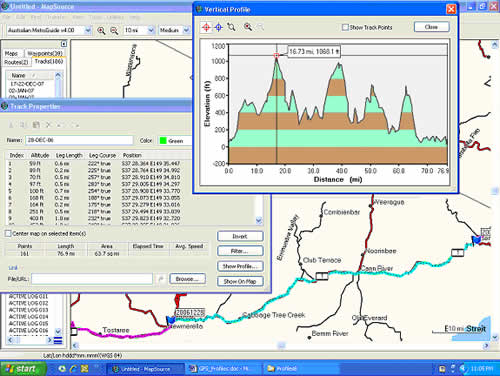Screen dimensions: 500x376
Task: Click the zoom out icon on main toolbar
Action: click(114, 31)
